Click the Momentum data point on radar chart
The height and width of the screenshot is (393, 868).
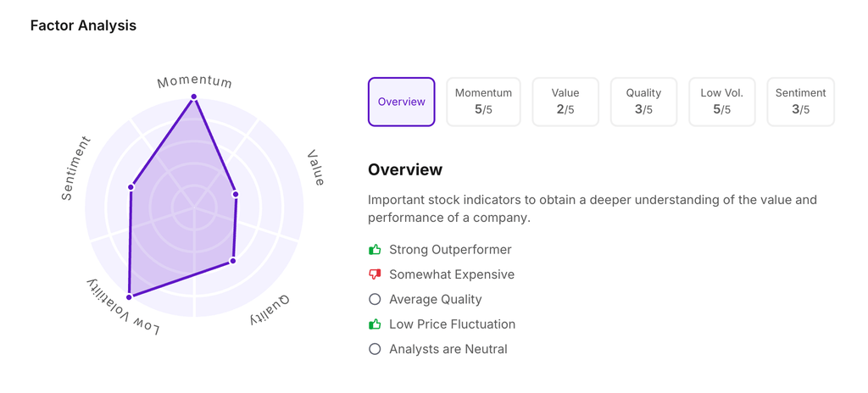tap(194, 97)
